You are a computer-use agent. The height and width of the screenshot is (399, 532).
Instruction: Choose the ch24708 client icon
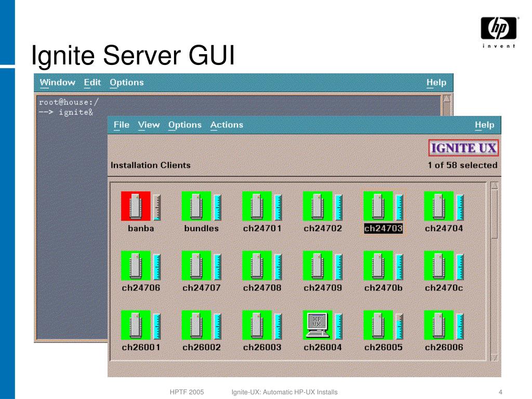(x=257, y=265)
